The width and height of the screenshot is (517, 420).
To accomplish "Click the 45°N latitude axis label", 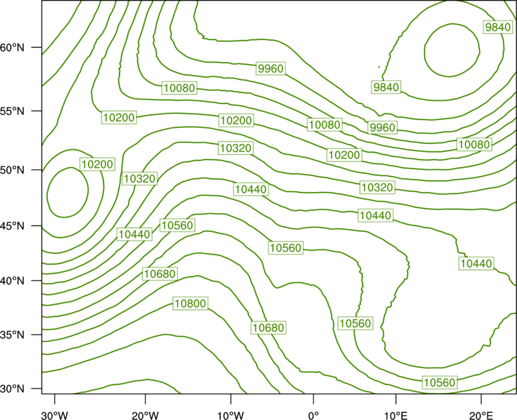I will coord(12,226).
